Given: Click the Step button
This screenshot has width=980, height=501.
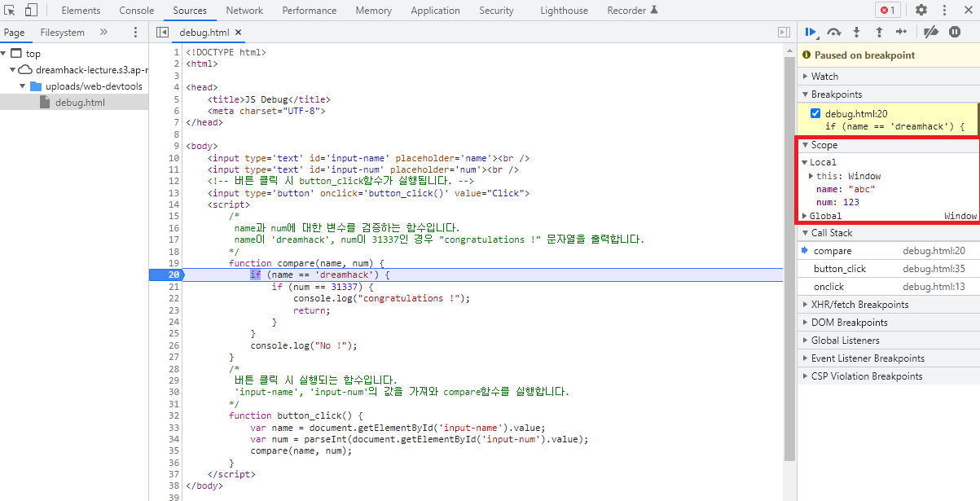Looking at the screenshot, I should coord(901,32).
